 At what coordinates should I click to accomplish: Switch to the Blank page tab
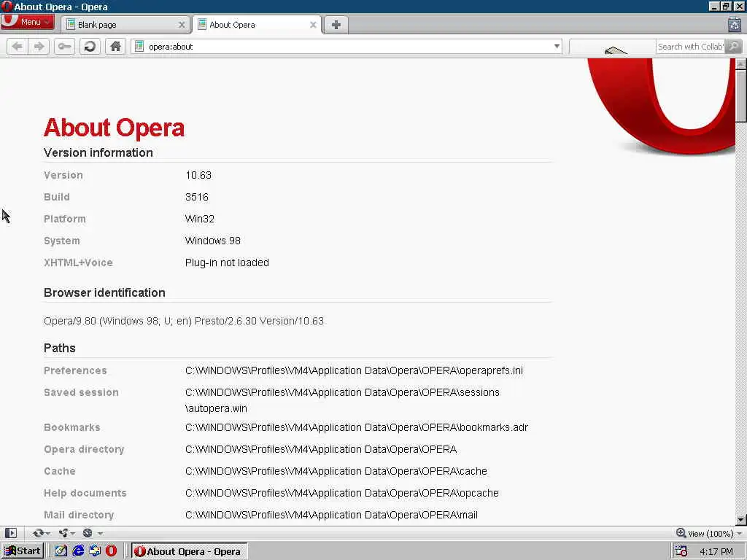[x=125, y=25]
